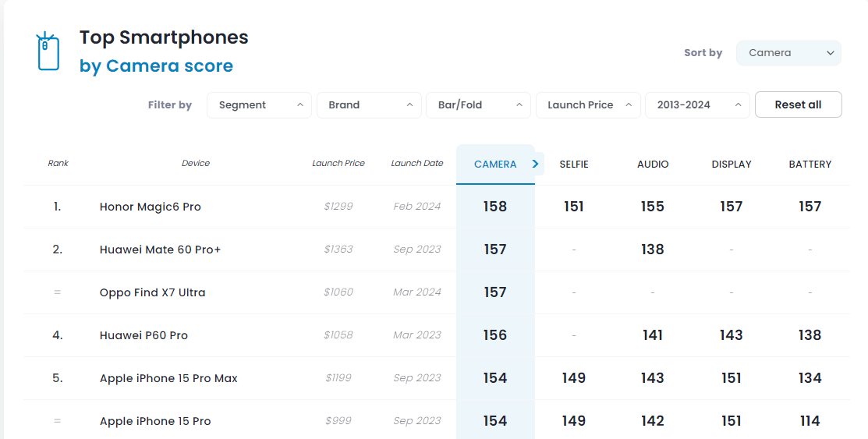The image size is (868, 439).
Task: Click Huawei P60 Pro display score 143
Action: tap(732, 335)
